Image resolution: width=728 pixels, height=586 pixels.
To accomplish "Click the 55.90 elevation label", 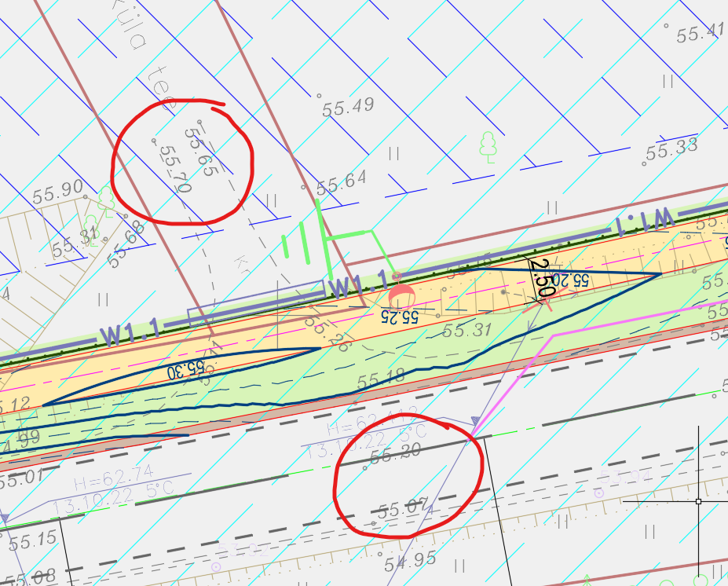I will pos(58,192).
